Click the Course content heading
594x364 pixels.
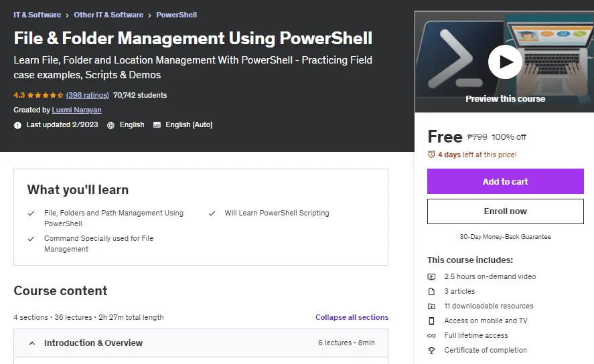[x=61, y=290]
